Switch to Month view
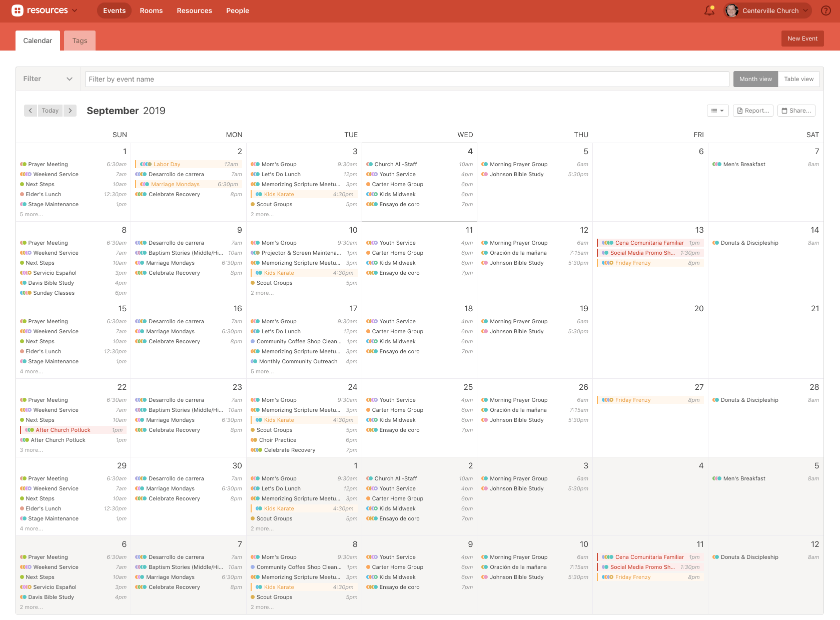Screen dimensions: 840x620 tap(755, 79)
